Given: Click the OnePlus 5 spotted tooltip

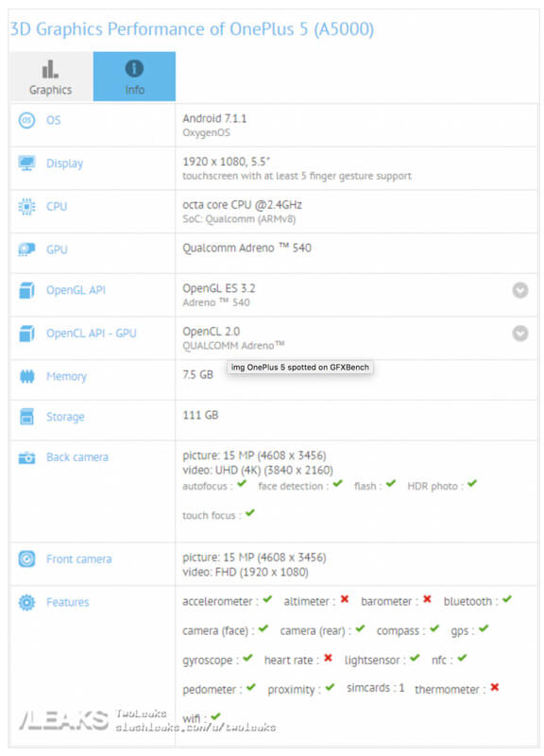Looking at the screenshot, I should (x=299, y=368).
